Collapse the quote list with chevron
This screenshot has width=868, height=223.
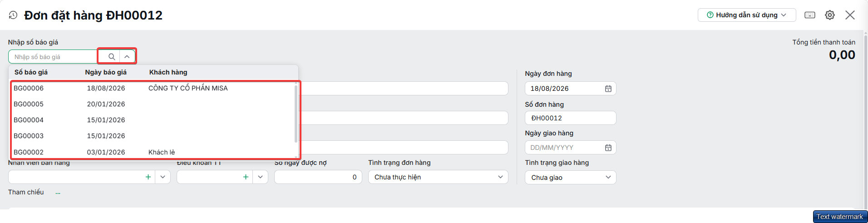coord(127,57)
